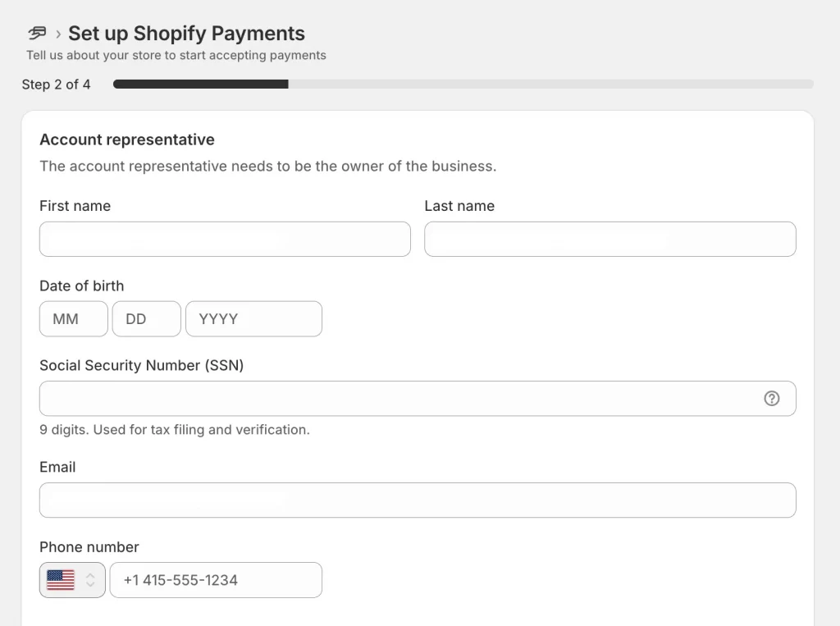Viewport: 840px width, 626px height.
Task: Focus the Last name input field
Action: pos(610,239)
